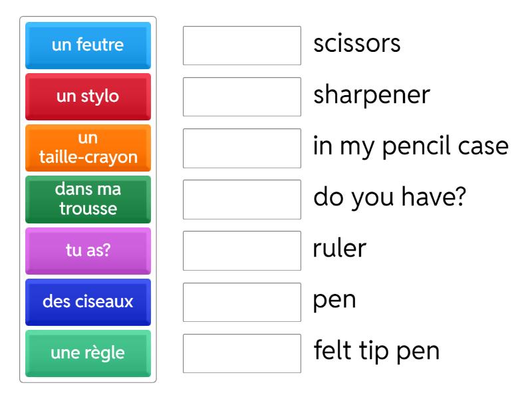
Task: Click the answer box next to 'ruler'
Action: pos(242,250)
